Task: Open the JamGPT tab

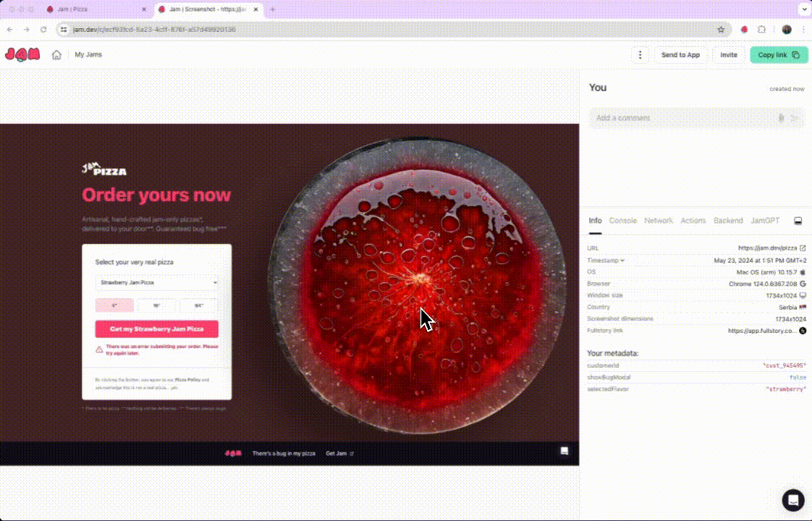Action: coord(765,221)
